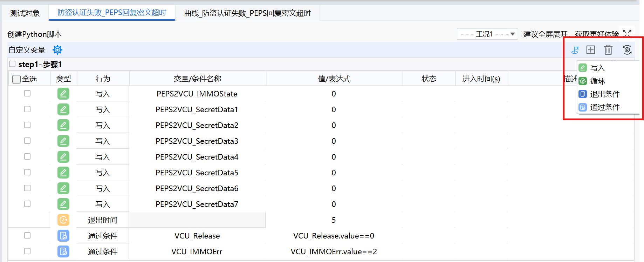Check the PEPS2VCU_SecretData2 row checkbox

(27, 125)
